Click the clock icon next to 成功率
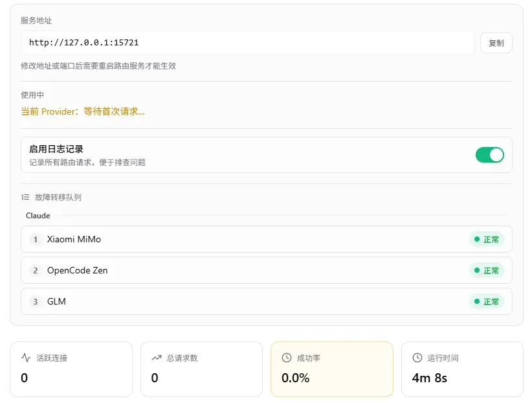Viewport: 532px width, 403px height. (287, 358)
